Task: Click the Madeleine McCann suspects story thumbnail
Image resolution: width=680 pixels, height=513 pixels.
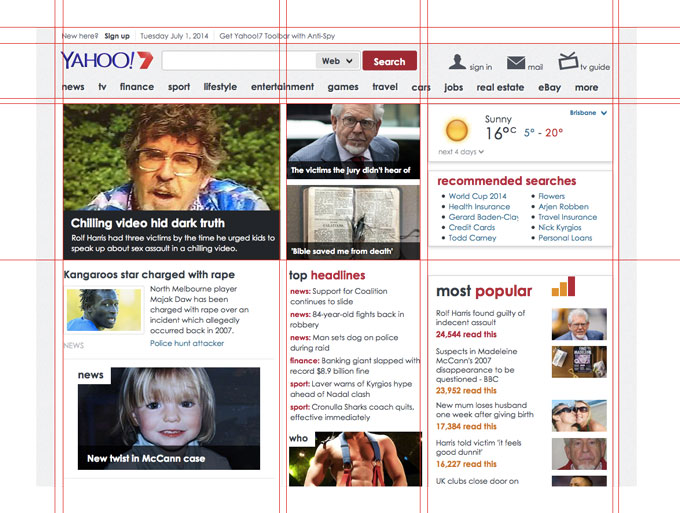Action: coord(579,362)
